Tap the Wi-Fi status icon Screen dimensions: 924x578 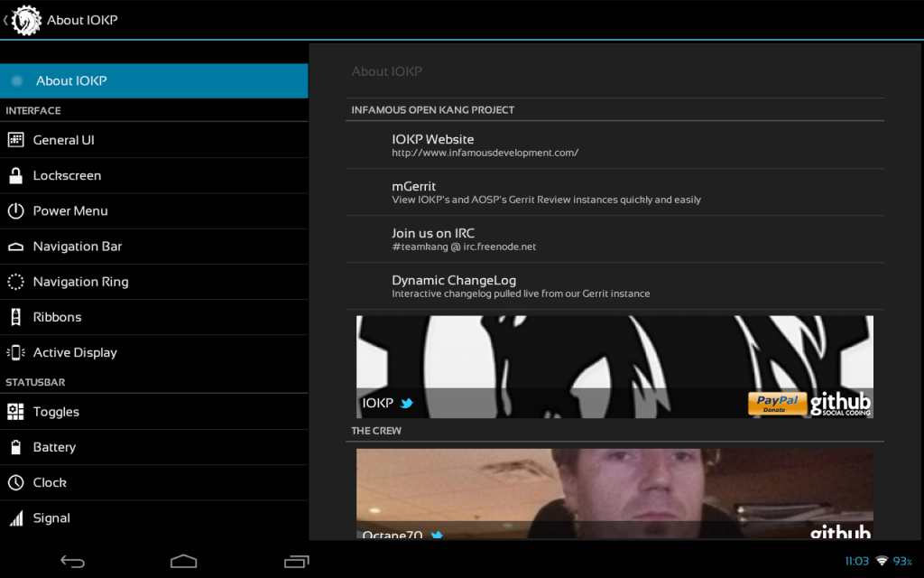(x=882, y=560)
